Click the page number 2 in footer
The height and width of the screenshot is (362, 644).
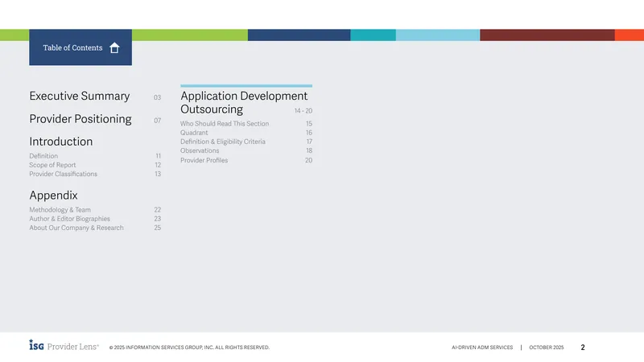tap(583, 348)
